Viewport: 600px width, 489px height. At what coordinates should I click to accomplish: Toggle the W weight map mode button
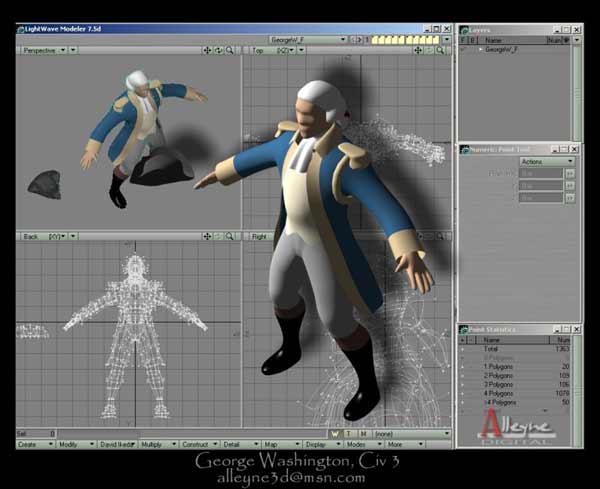point(335,434)
